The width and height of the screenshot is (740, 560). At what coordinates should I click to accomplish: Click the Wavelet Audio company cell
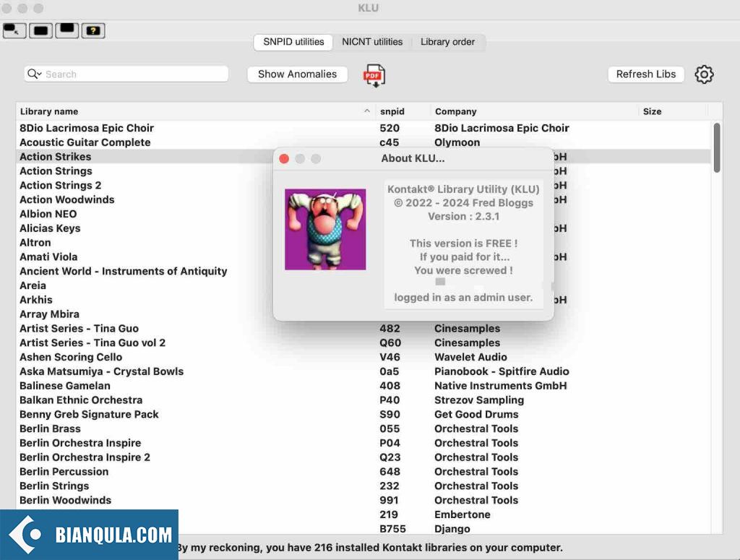470,357
